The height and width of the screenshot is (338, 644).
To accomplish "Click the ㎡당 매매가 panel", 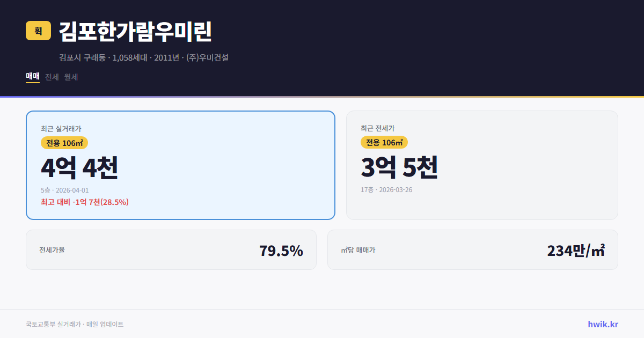I will pyautogui.click(x=472, y=249).
